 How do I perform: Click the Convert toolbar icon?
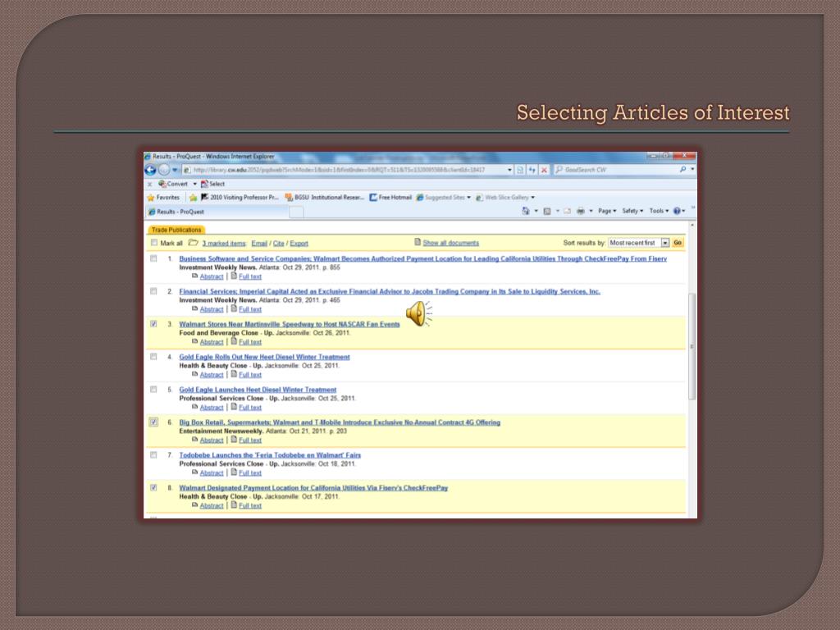tap(162, 184)
